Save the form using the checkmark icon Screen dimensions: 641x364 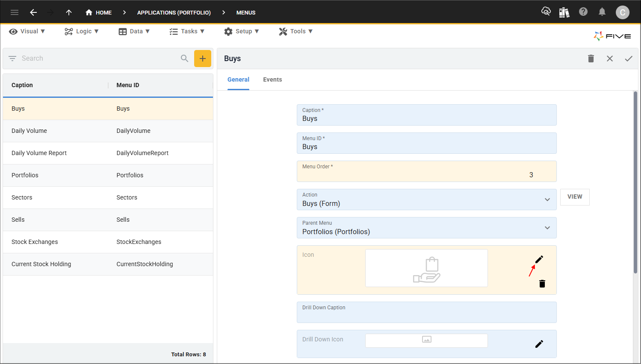[x=629, y=59]
